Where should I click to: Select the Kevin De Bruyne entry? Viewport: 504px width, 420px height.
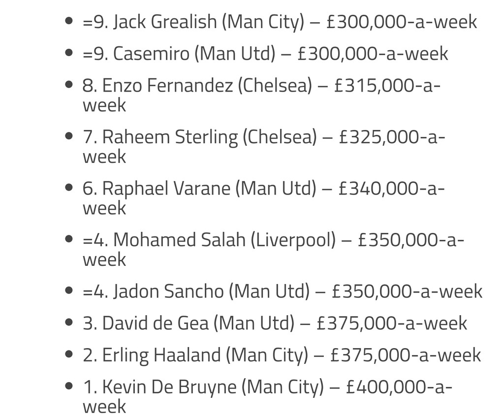coord(267,388)
